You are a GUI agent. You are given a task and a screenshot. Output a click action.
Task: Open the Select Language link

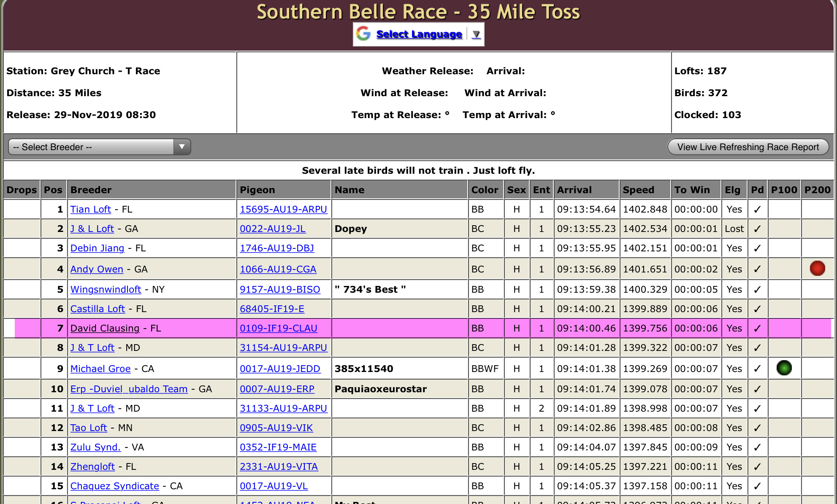(419, 34)
